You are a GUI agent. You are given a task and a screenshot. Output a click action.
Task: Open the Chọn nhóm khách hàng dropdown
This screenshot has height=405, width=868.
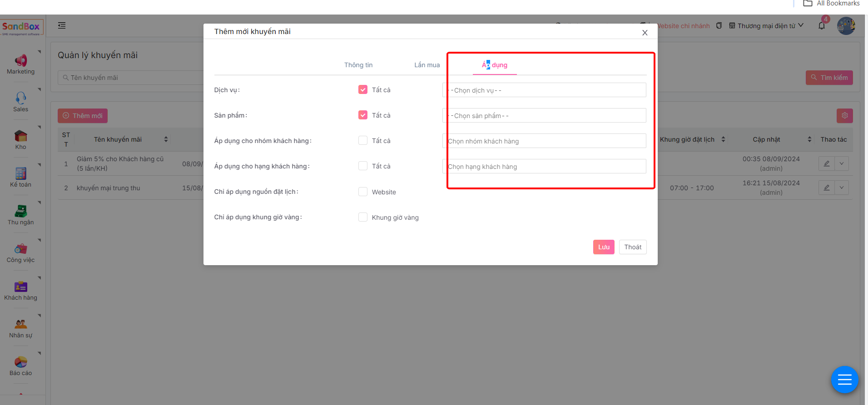(544, 141)
